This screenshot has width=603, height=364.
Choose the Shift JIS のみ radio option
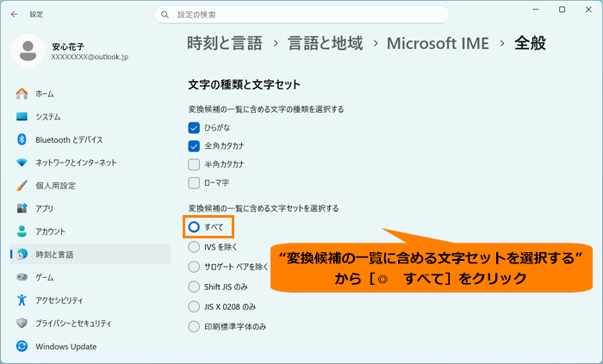click(x=194, y=287)
